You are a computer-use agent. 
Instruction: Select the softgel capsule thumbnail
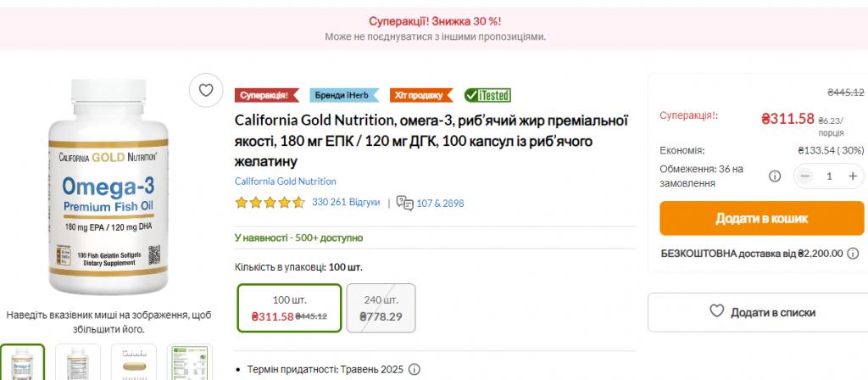point(133,362)
